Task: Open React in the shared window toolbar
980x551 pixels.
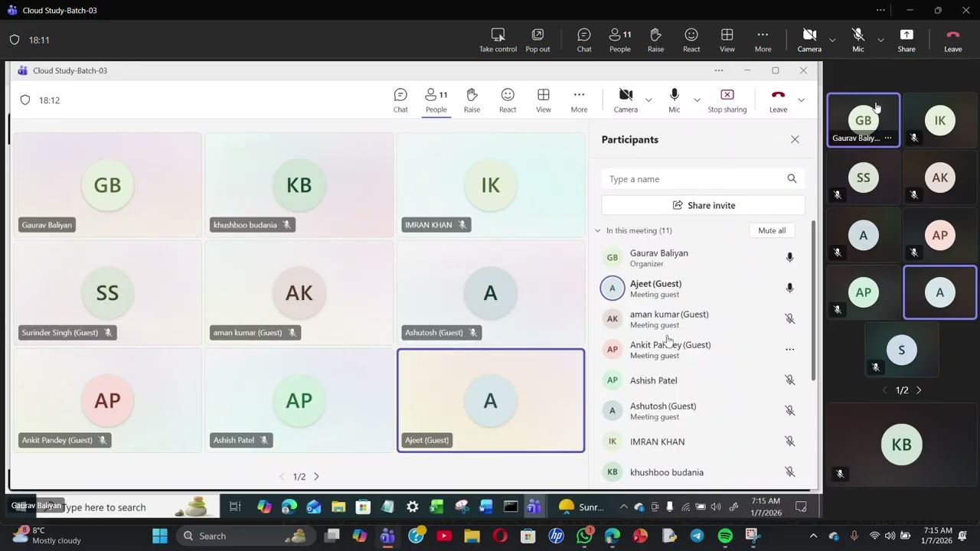Action: click(x=508, y=100)
